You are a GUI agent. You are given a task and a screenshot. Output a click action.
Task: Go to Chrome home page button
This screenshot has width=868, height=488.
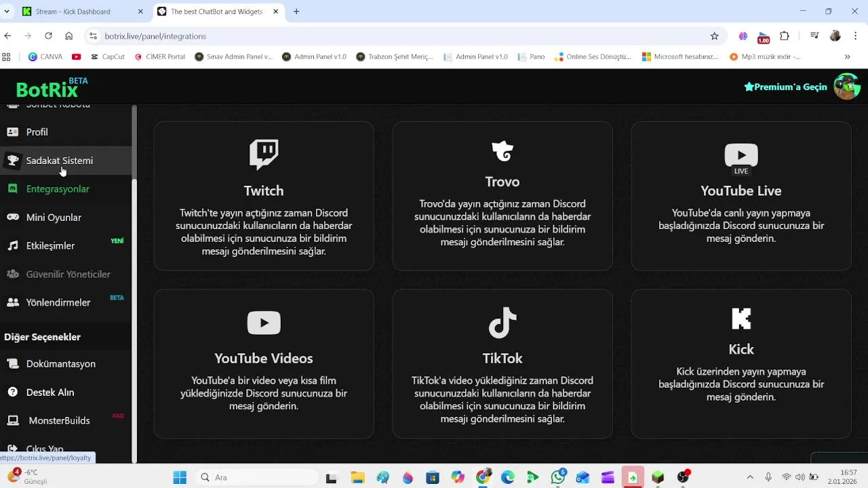pos(68,36)
